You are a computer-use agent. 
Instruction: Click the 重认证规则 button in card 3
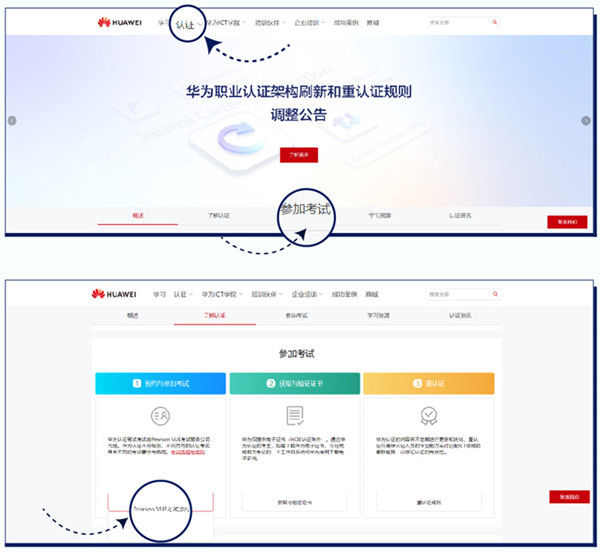(429, 502)
